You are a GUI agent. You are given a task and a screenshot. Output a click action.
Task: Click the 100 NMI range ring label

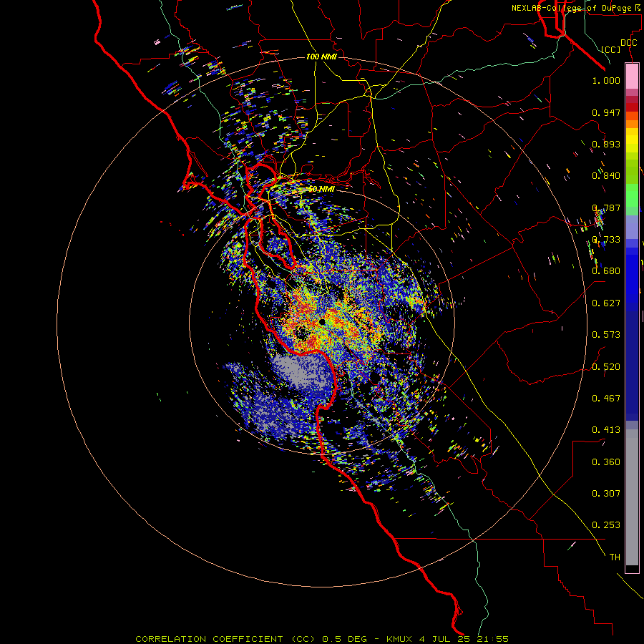321,57
